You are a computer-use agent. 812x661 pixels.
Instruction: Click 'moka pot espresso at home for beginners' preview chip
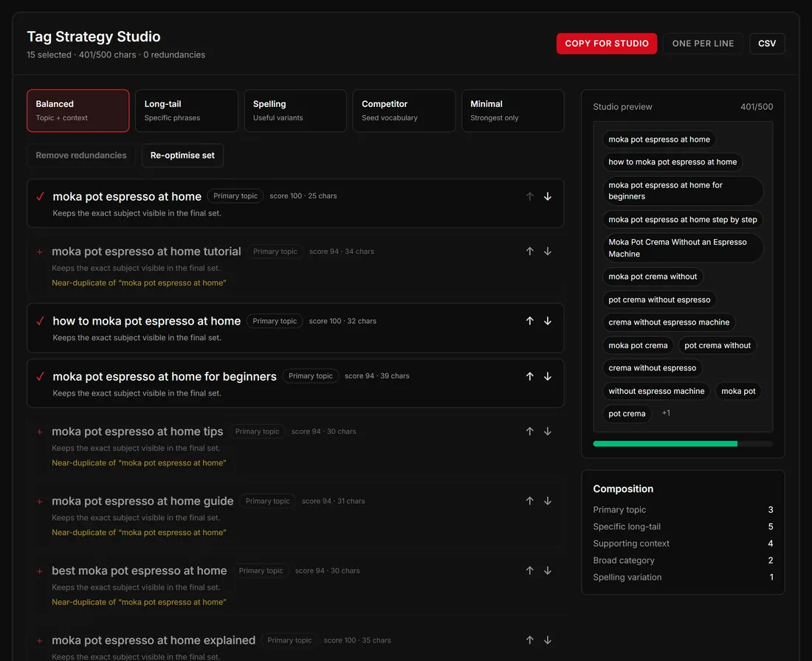[683, 190]
